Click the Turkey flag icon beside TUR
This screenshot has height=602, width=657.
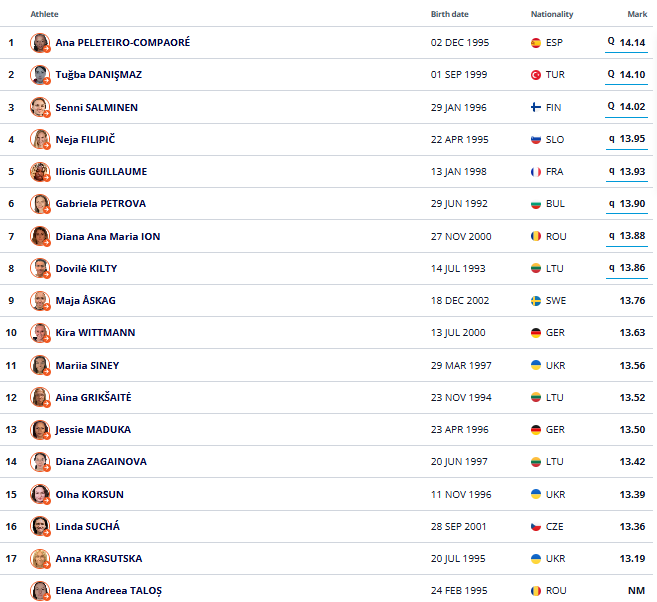(x=536, y=75)
